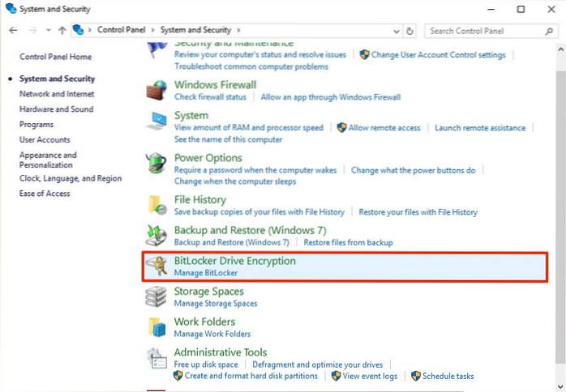Click Manage Work Folders
This screenshot has height=392, width=566.
(x=212, y=334)
